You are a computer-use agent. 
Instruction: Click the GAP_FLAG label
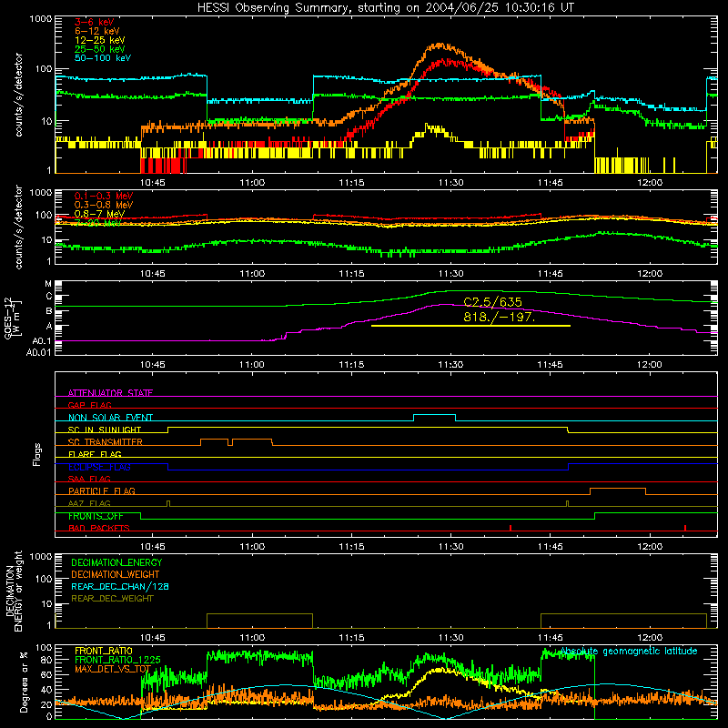pyautogui.click(x=89, y=405)
